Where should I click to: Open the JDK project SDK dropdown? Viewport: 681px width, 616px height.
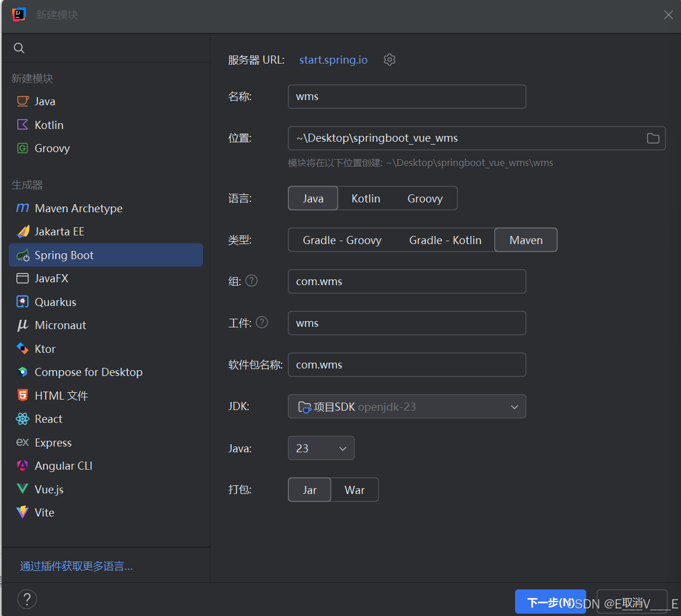coord(407,407)
